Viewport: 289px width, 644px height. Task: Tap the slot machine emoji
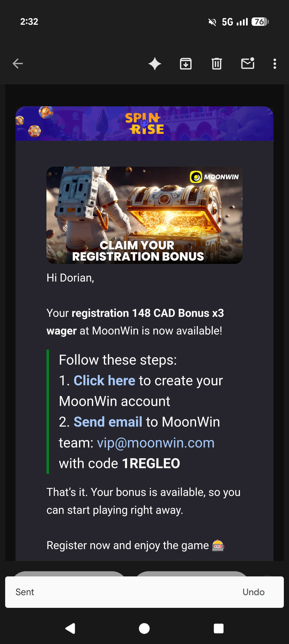218,545
